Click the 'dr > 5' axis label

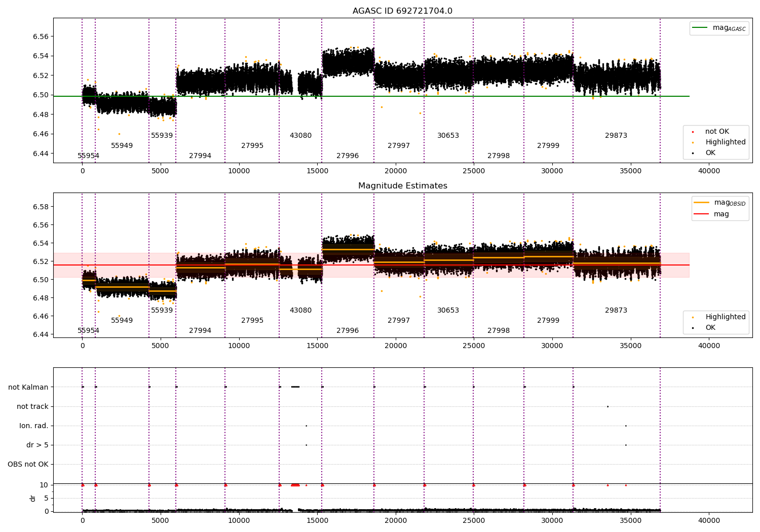pyautogui.click(x=37, y=445)
